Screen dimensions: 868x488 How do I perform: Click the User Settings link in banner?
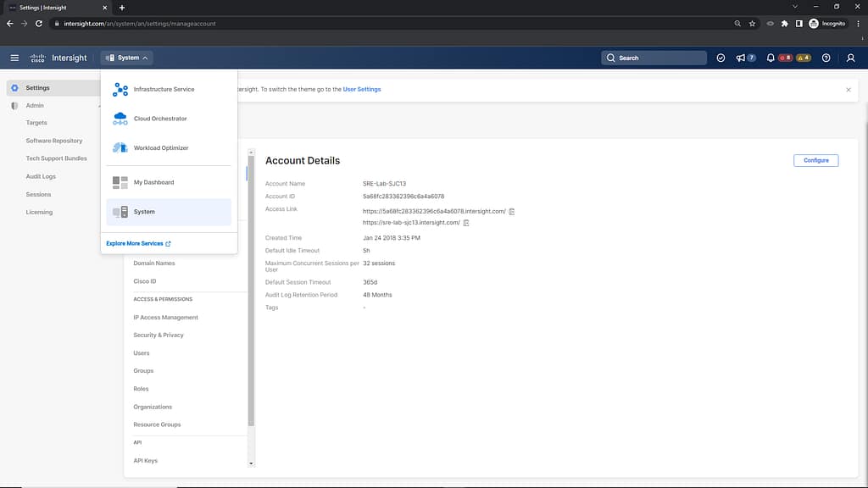(362, 89)
